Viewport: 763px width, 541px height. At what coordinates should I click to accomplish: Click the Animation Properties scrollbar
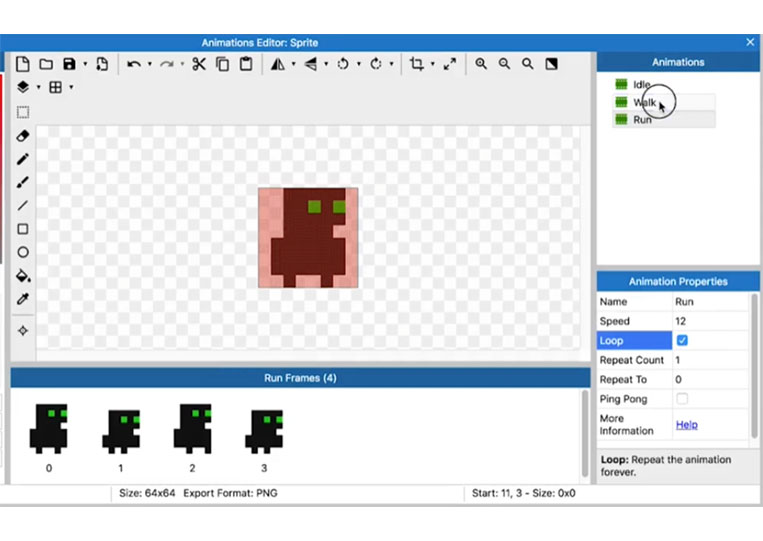[x=755, y=365]
